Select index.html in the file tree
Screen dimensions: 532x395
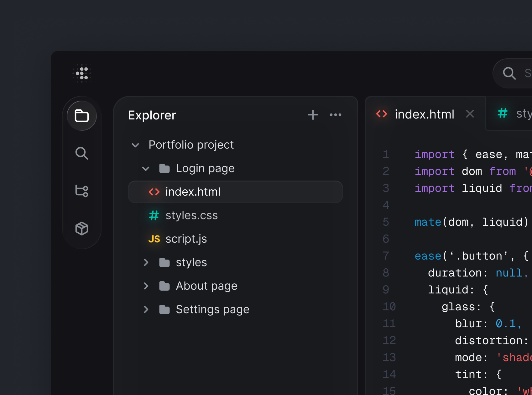click(193, 192)
